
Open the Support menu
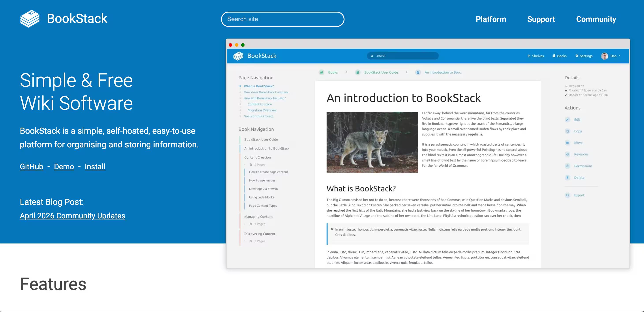[x=541, y=19]
